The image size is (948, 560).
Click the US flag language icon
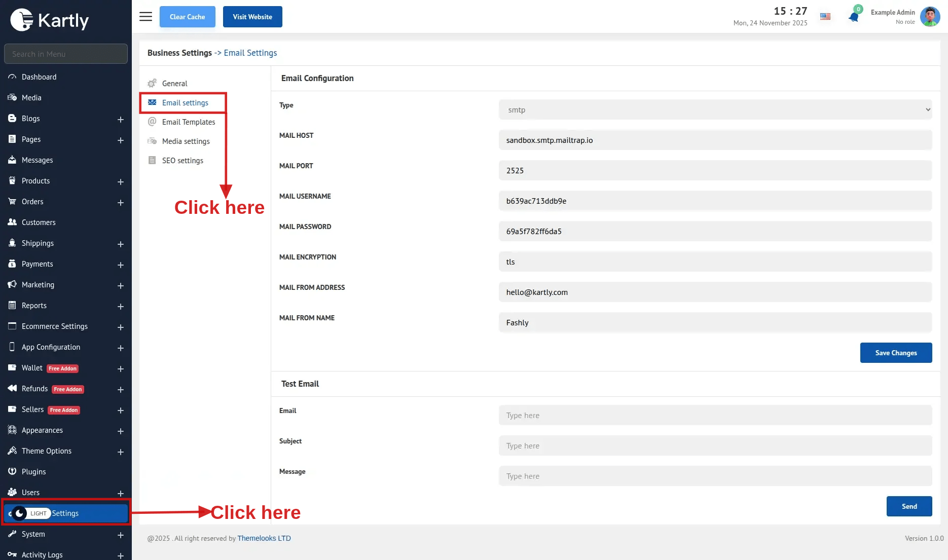pyautogui.click(x=825, y=17)
